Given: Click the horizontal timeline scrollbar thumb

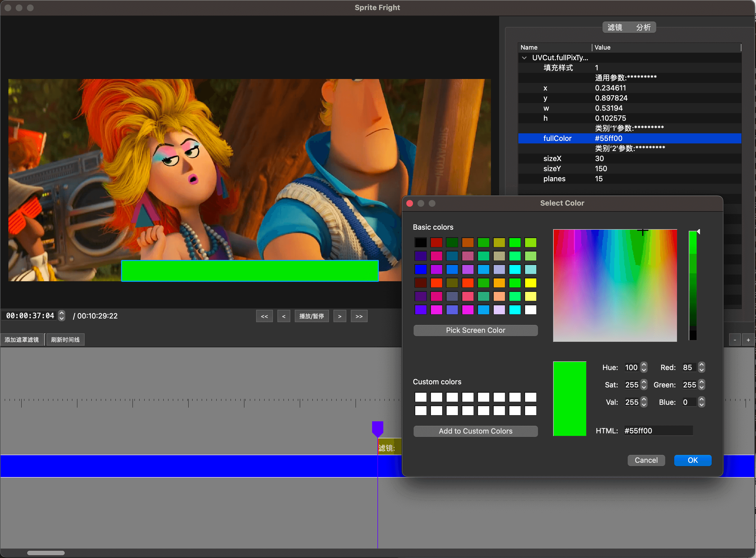Looking at the screenshot, I should pyautogui.click(x=46, y=553).
